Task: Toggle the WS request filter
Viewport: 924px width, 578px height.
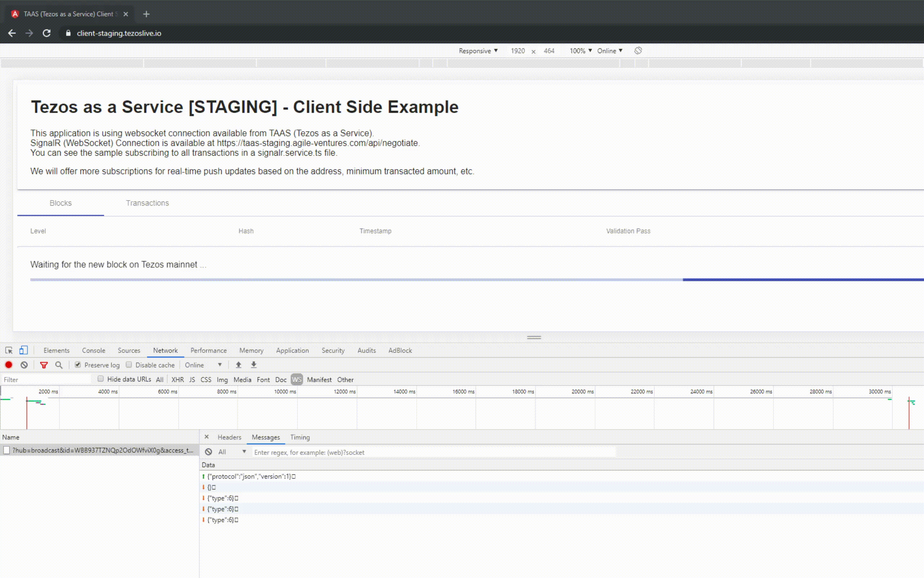Action: 297,380
